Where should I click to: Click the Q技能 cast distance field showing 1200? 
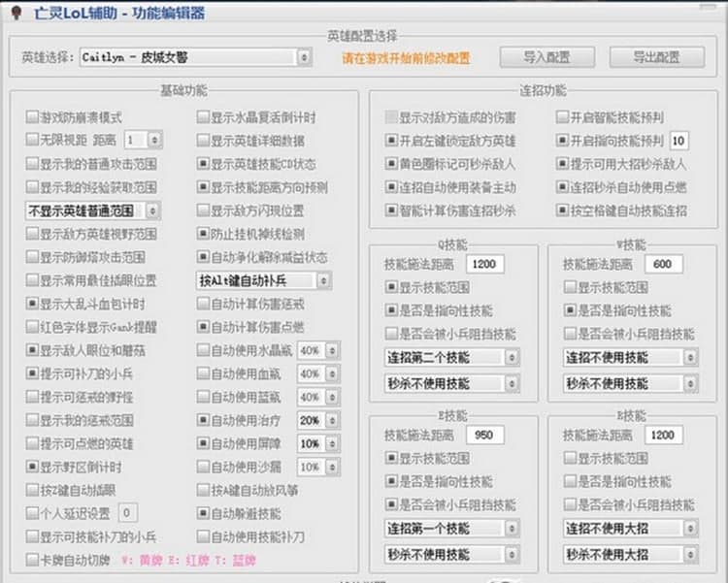tap(482, 264)
